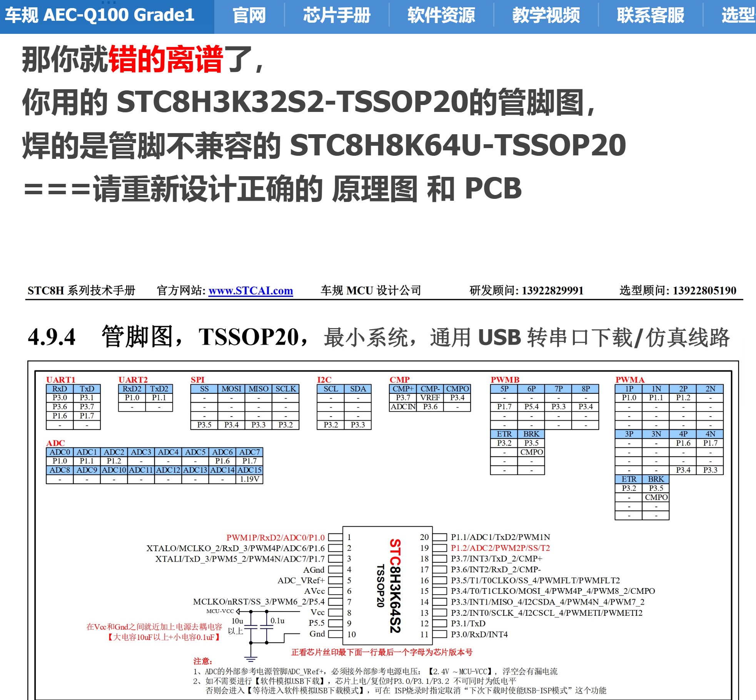Screen dimensions: 756x700
Task: Click the pin 13 label P3.2/INT0/SCLK_4
Action: (x=547, y=613)
